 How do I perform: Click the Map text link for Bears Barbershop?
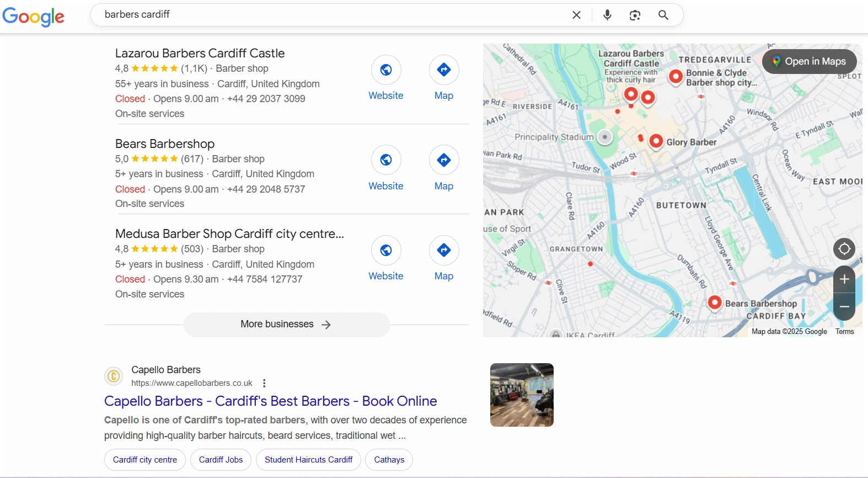(x=444, y=186)
